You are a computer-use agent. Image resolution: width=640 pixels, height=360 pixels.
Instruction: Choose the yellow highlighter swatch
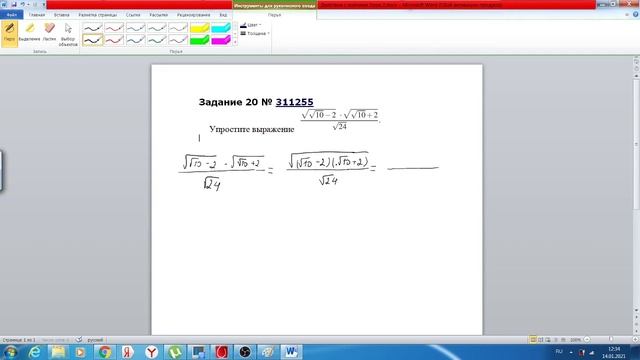tap(200, 28)
